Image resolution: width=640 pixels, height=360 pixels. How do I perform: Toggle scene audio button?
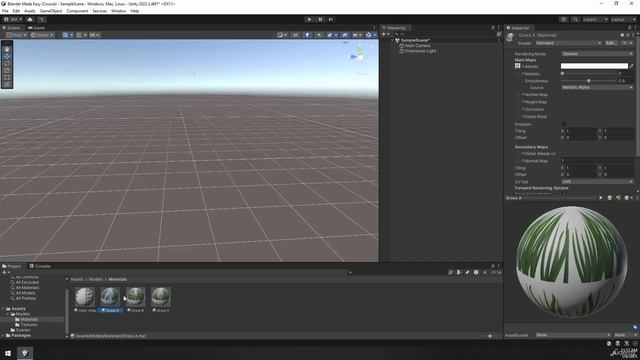[319, 35]
